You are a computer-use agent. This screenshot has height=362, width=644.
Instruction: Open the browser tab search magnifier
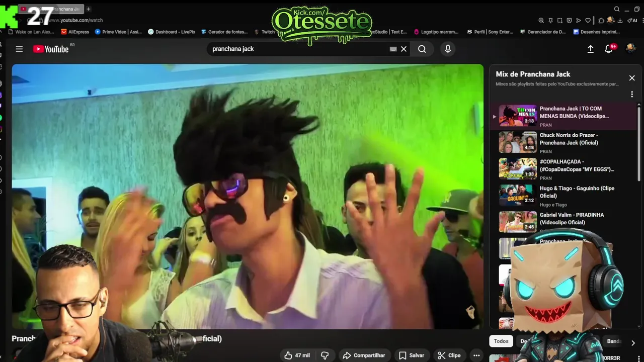coord(617,9)
